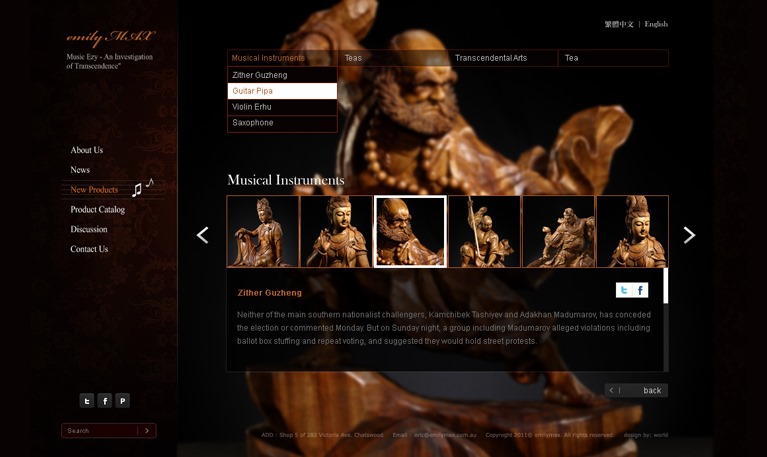The width and height of the screenshot is (767, 457).
Task: Select the last Guanyin bust thumbnail
Action: coord(632,231)
